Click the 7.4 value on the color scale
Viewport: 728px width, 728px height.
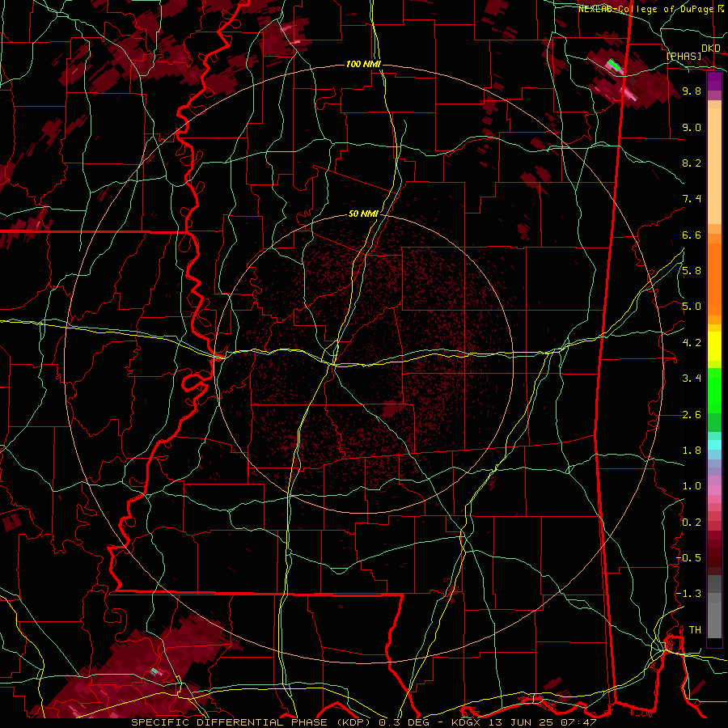pyautogui.click(x=692, y=199)
